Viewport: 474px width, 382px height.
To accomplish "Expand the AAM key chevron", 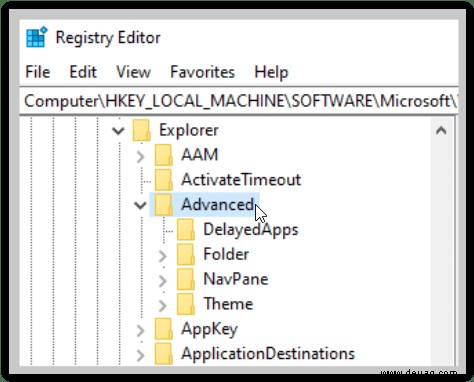I will click(x=141, y=156).
